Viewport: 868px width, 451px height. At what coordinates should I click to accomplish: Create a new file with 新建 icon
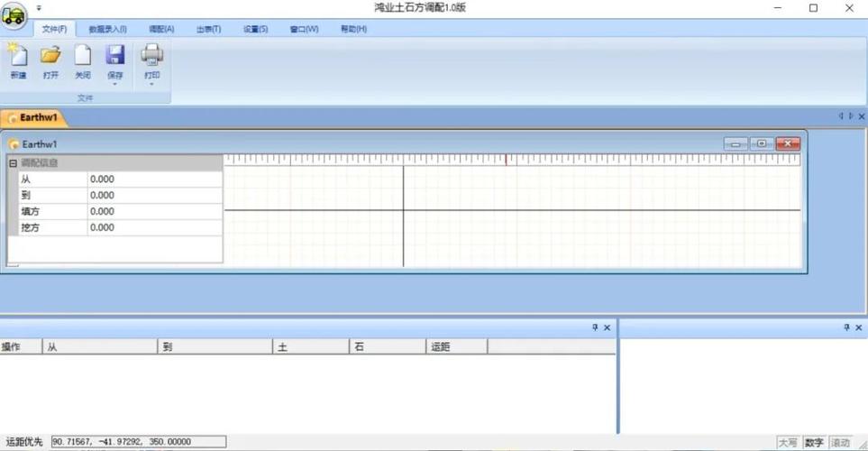click(18, 61)
